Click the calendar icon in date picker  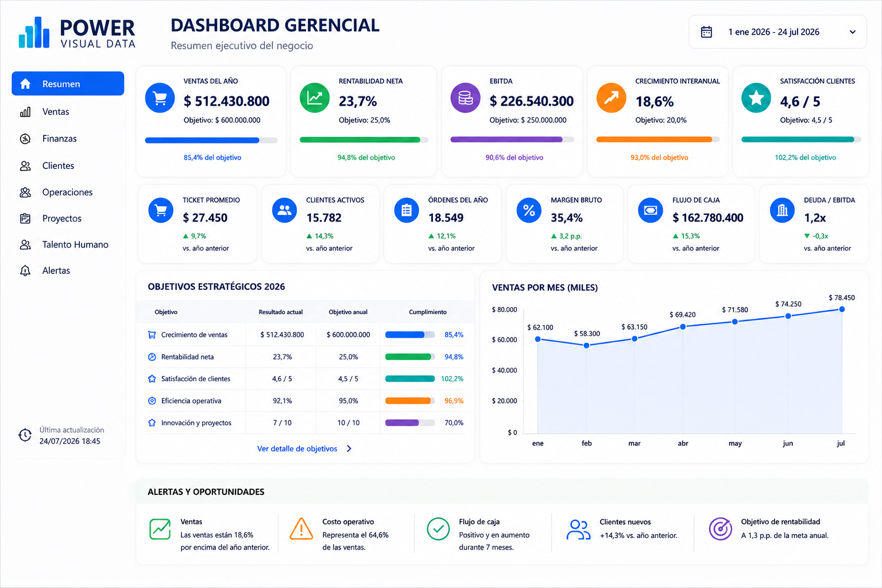tap(706, 32)
